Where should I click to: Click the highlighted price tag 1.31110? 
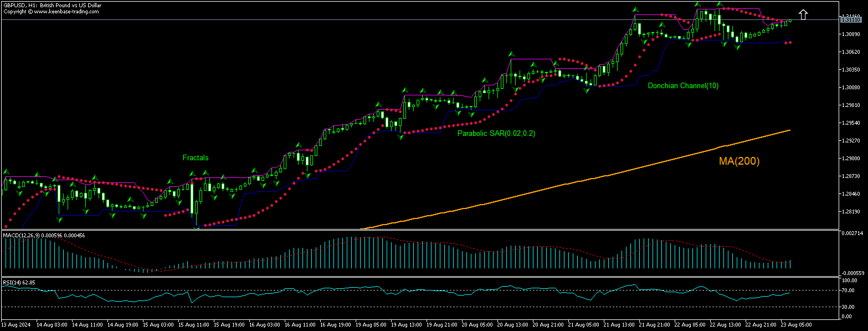click(851, 19)
